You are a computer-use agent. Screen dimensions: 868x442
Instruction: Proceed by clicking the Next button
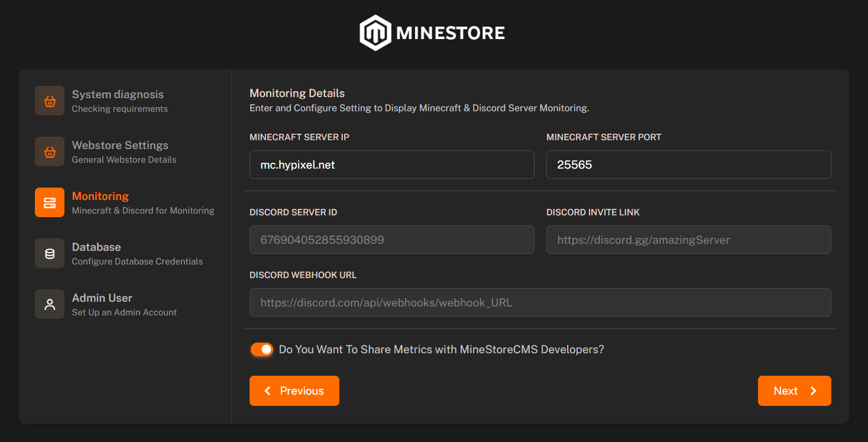click(794, 391)
